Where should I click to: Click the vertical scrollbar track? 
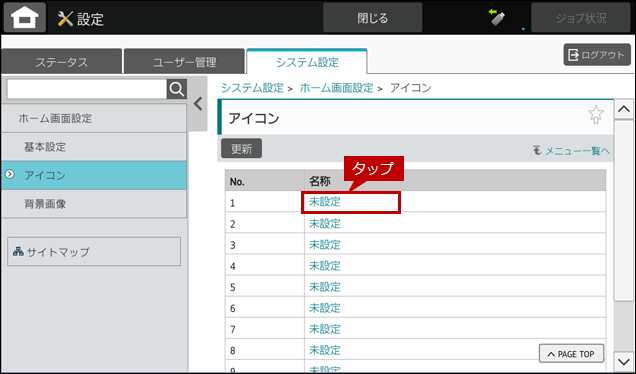[x=623, y=235]
